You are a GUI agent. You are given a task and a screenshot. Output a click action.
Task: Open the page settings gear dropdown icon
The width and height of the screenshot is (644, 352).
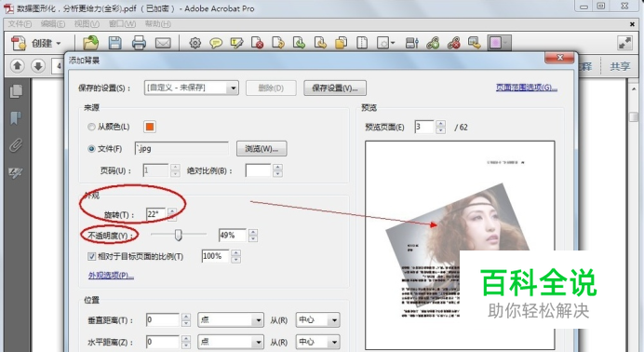385,43
